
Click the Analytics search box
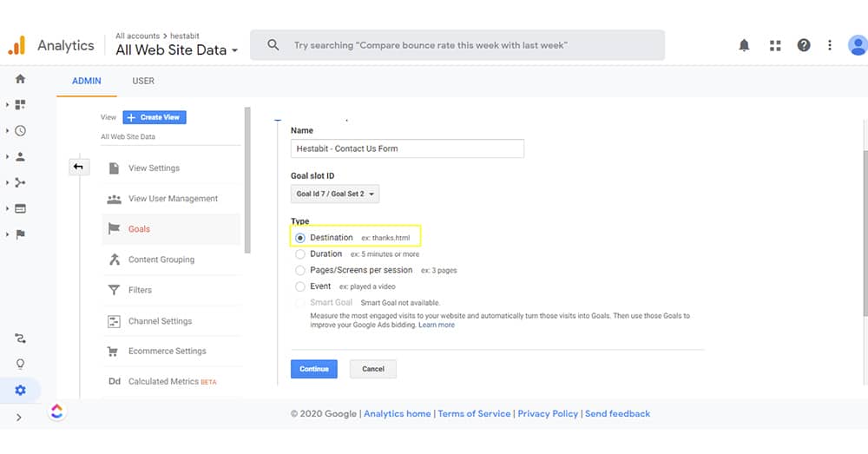(457, 45)
